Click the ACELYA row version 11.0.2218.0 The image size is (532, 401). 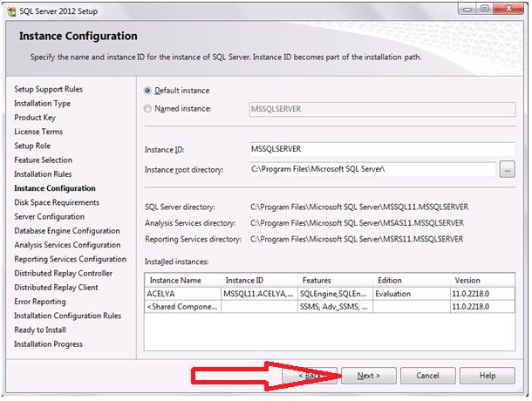tap(482, 294)
